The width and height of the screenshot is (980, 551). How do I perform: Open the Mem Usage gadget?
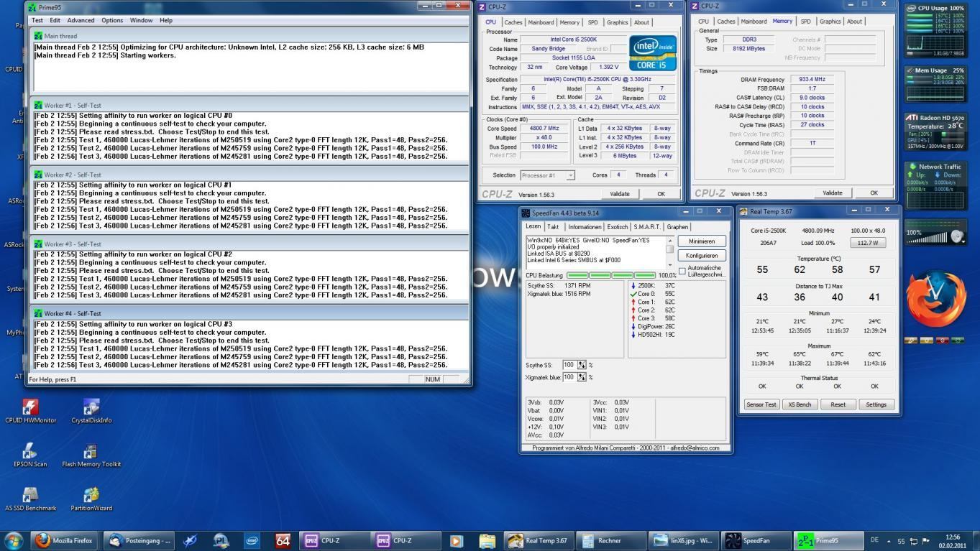[935, 85]
